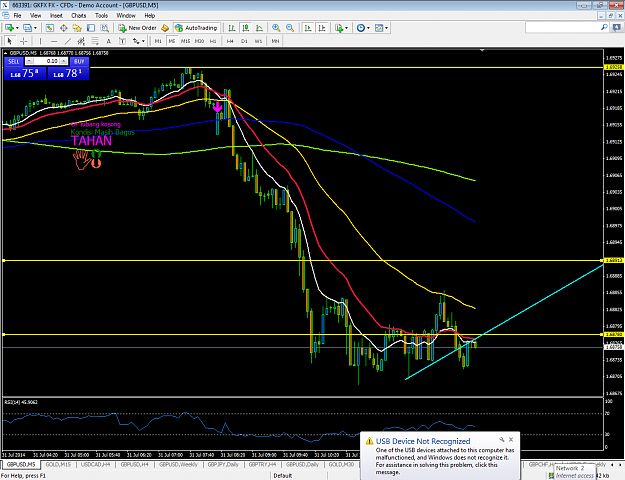This screenshot has width=625, height=480.
Task: Select the crosshair tool
Action: pyautogui.click(x=24, y=41)
